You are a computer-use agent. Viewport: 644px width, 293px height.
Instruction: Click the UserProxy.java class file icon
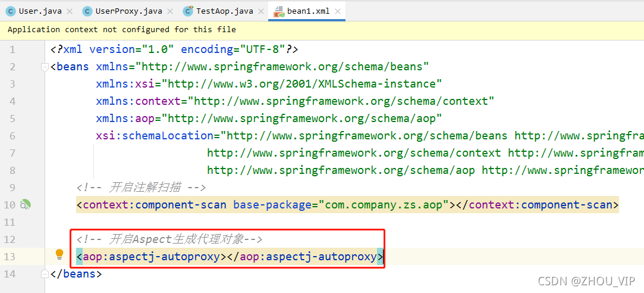87,11
